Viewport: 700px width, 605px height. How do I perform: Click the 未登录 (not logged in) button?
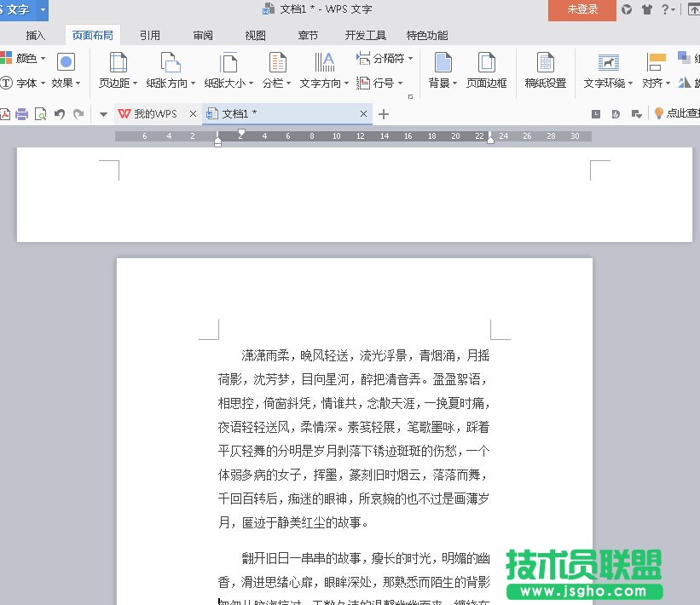tap(582, 9)
